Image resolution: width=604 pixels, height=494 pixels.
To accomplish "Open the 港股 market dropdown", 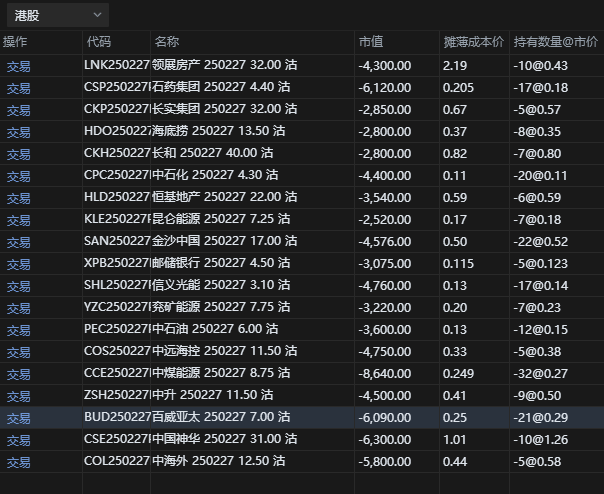I will pyautogui.click(x=58, y=15).
